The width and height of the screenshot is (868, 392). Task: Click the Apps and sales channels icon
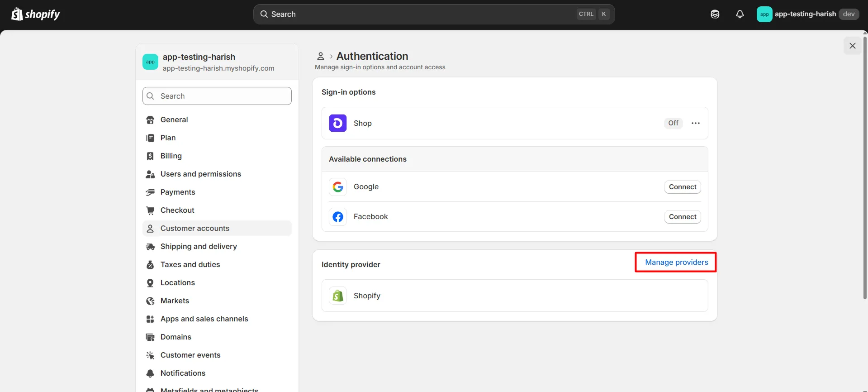click(x=150, y=319)
